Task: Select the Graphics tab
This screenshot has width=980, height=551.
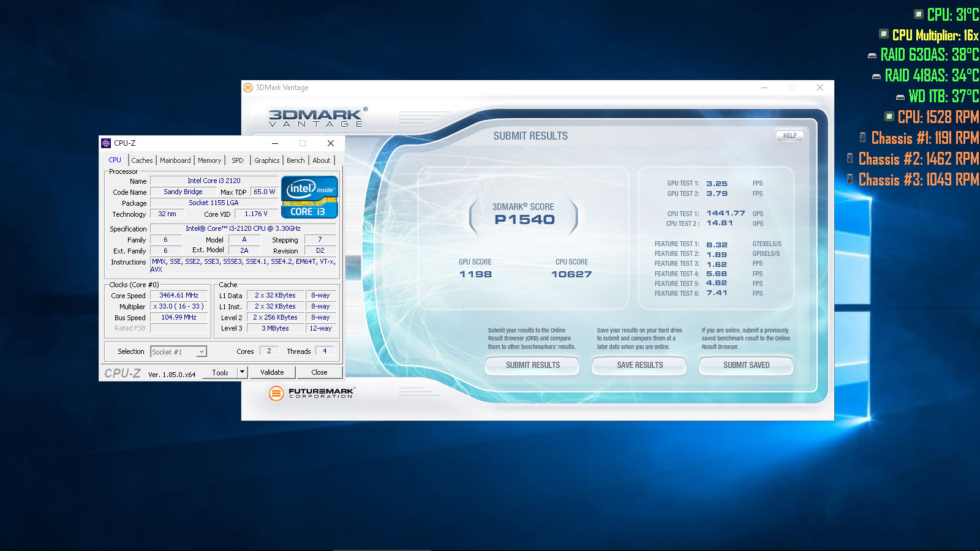Action: [x=267, y=160]
